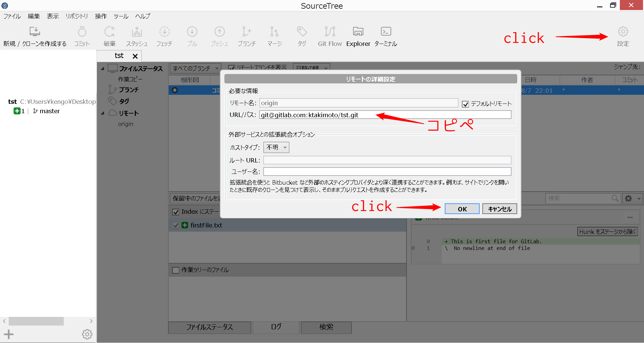Click the ルート URL input field
The height and width of the screenshot is (343, 644).
(x=387, y=160)
